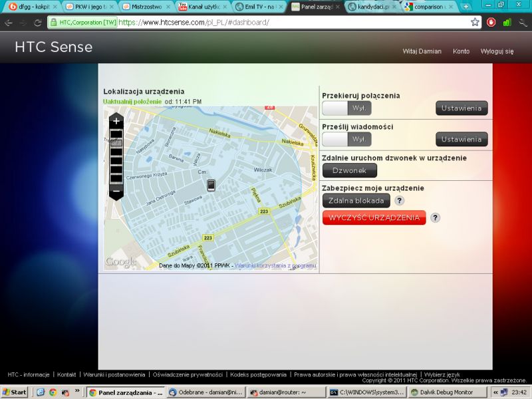Switch to 'Odebrane - damian' taskbar window

[206, 392]
